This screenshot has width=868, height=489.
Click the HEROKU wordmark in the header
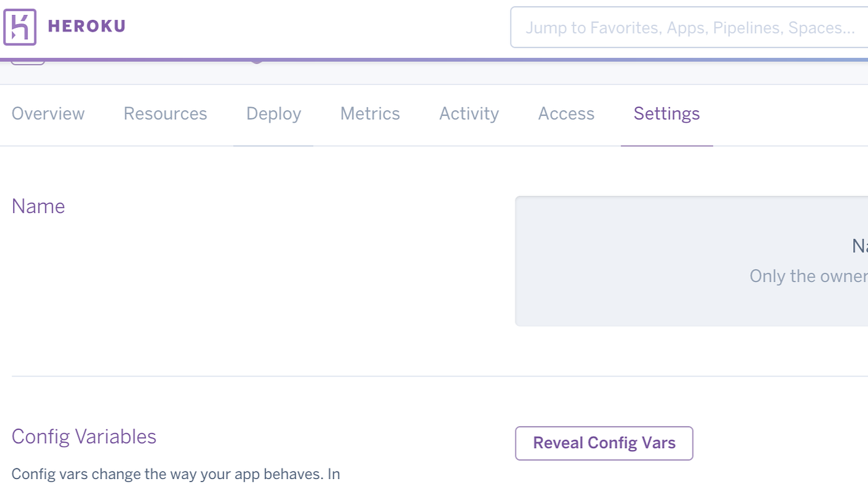point(86,27)
